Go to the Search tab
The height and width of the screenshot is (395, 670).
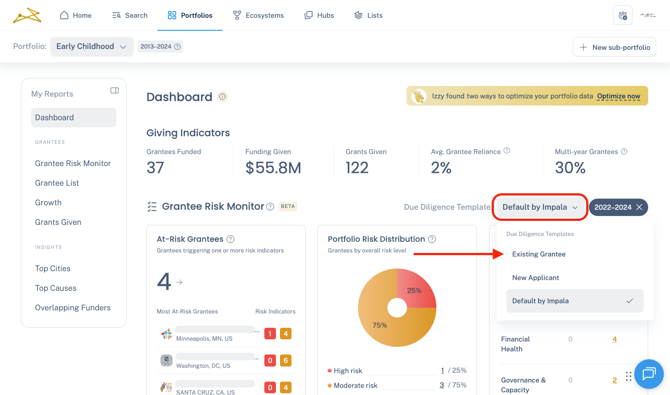(130, 15)
